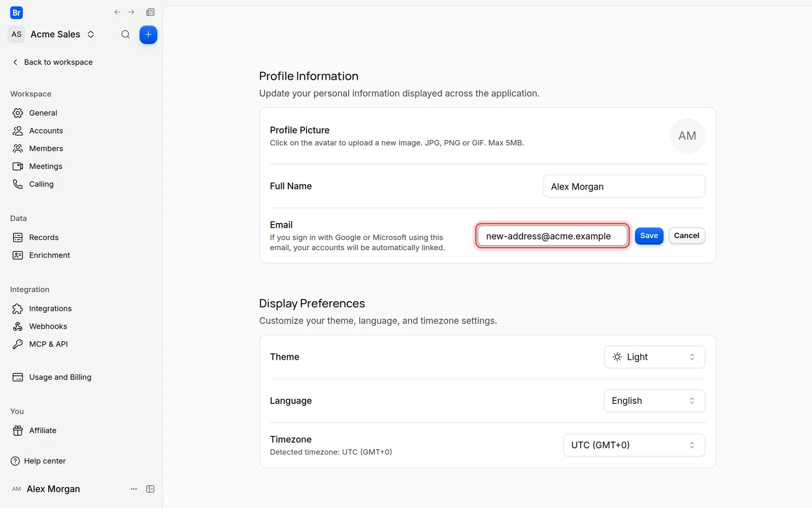Open the page list icon beside the arrows
Screen dimensions: 812x508
coord(150,12)
